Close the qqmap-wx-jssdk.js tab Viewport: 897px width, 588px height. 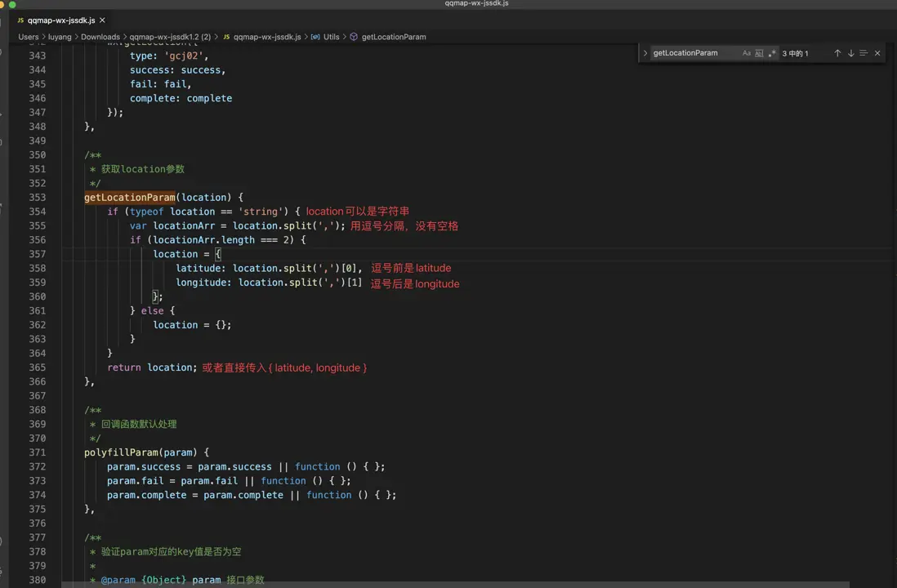(102, 20)
